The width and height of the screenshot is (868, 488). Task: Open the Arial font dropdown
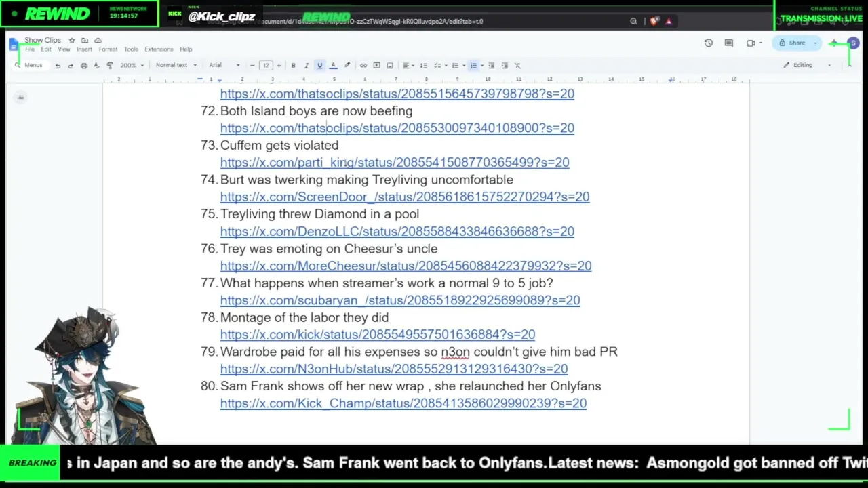[x=224, y=66]
